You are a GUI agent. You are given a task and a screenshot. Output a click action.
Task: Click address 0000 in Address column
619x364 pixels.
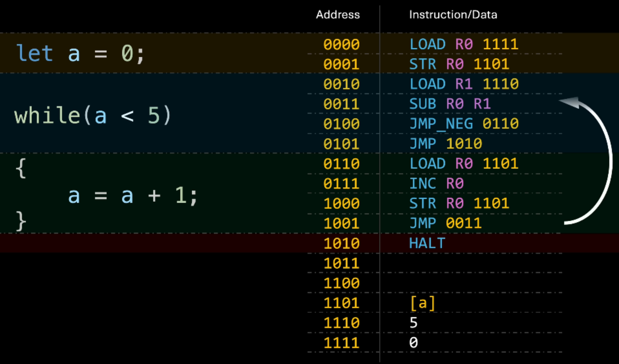(341, 44)
